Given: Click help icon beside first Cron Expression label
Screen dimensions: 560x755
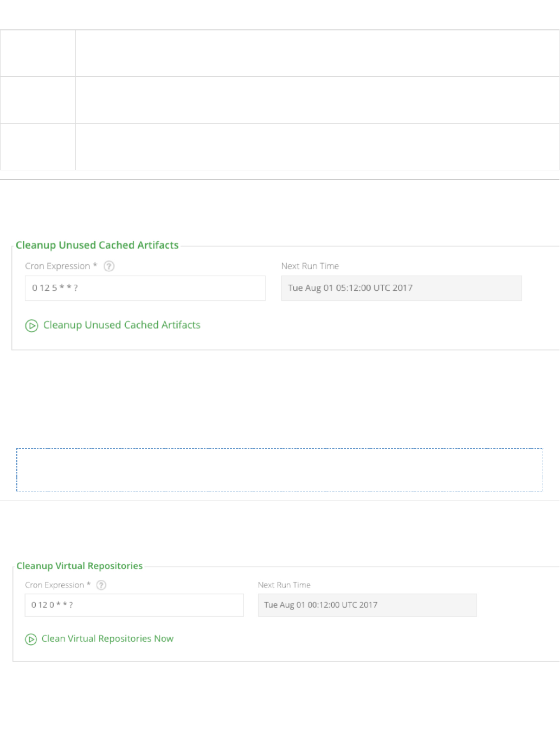Looking at the screenshot, I should [109, 266].
